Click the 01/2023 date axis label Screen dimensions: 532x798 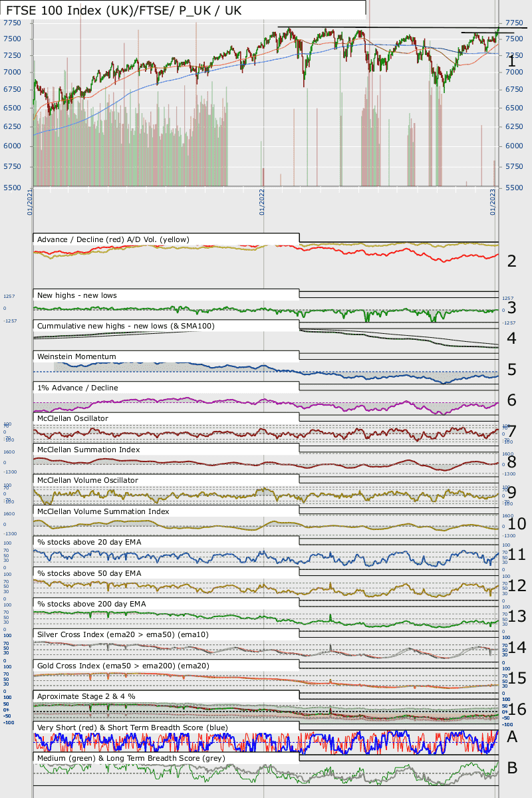tap(493, 201)
